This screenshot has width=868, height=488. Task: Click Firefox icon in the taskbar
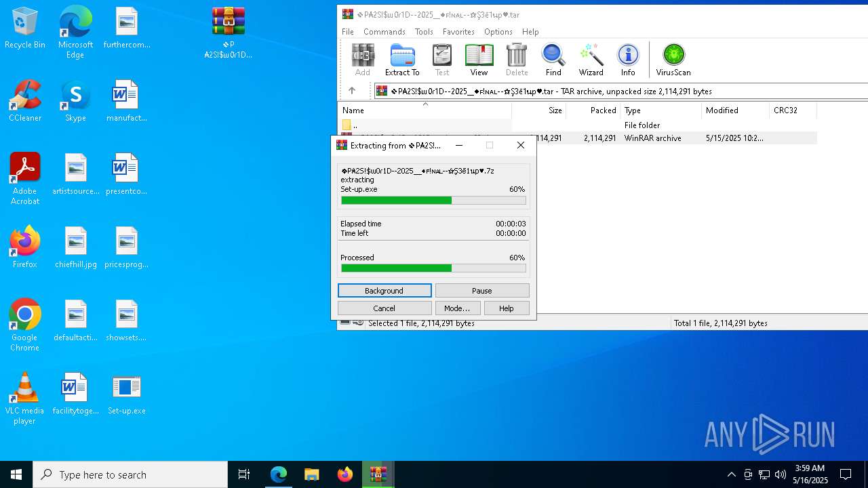[x=345, y=474]
